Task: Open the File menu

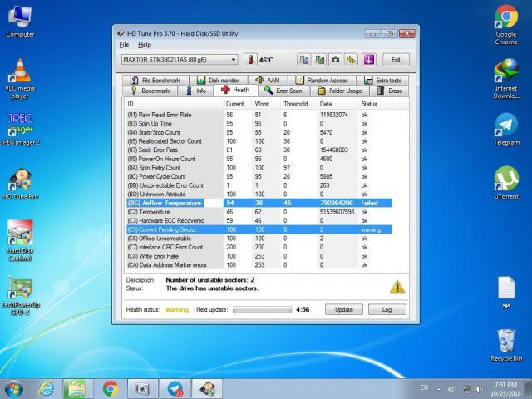Action: click(124, 44)
